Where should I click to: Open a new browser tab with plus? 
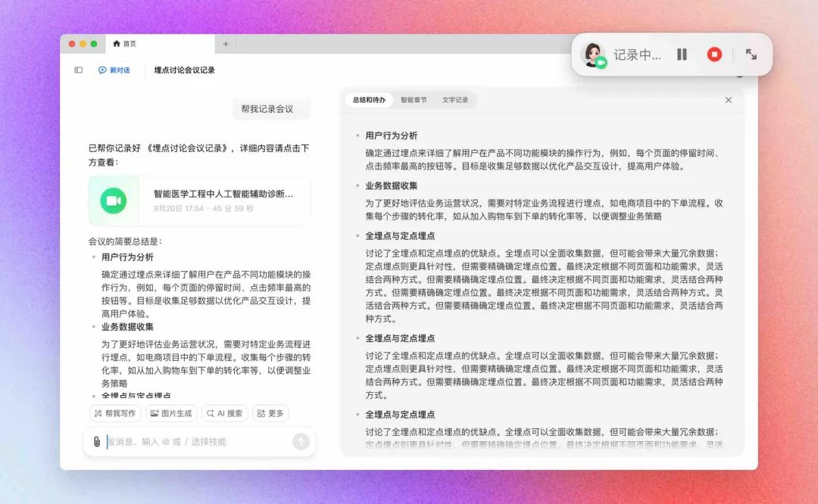(226, 44)
